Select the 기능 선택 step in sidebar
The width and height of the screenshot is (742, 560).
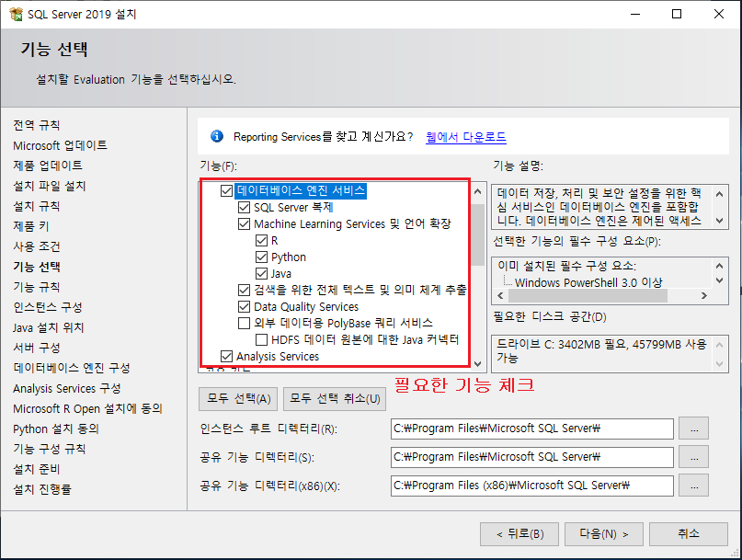click(37, 267)
